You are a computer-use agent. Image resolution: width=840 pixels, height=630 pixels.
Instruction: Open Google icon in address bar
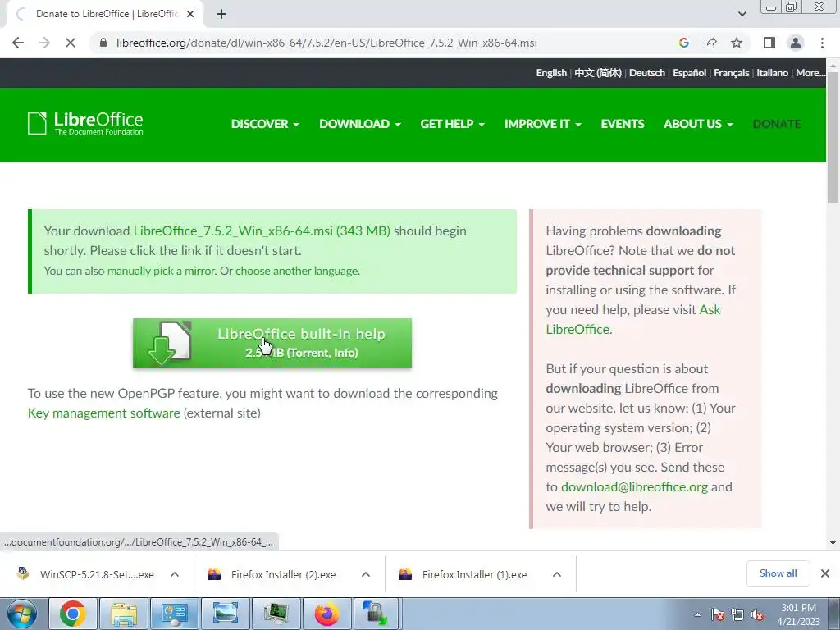tap(683, 43)
